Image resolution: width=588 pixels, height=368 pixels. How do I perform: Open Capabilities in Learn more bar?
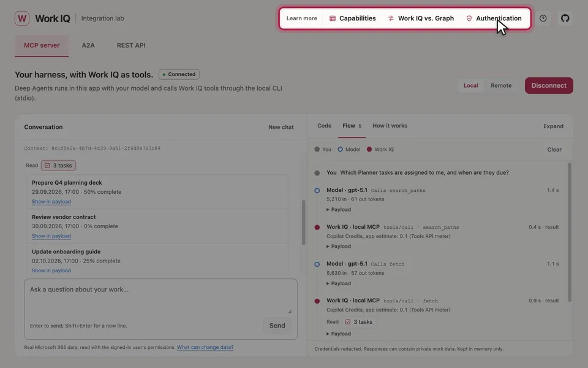pos(353,18)
